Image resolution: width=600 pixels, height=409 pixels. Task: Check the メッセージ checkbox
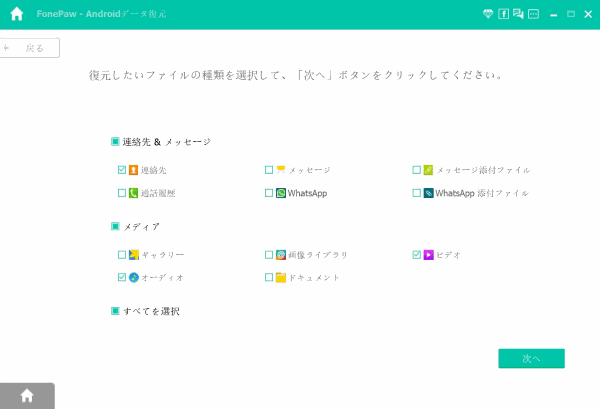pos(269,170)
